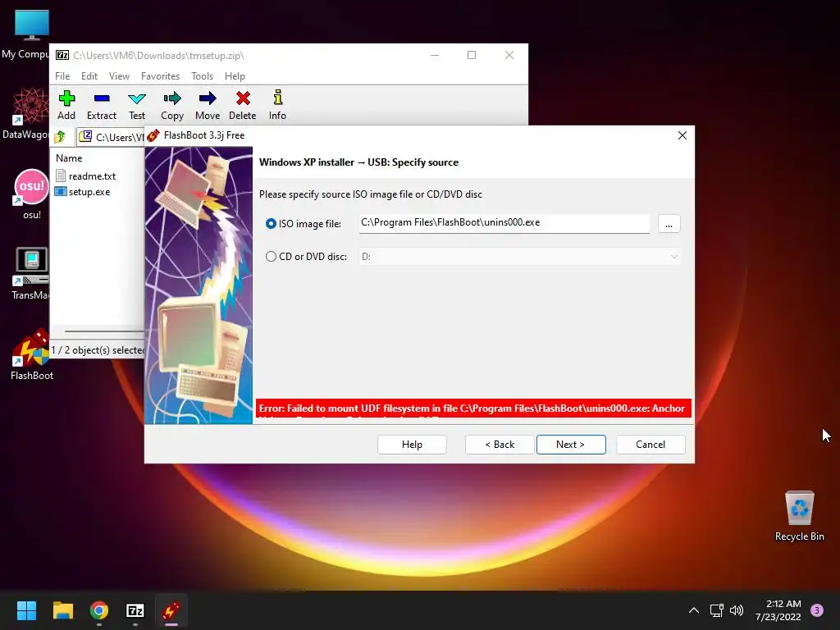Click the volume icon in system tray

[737, 610]
